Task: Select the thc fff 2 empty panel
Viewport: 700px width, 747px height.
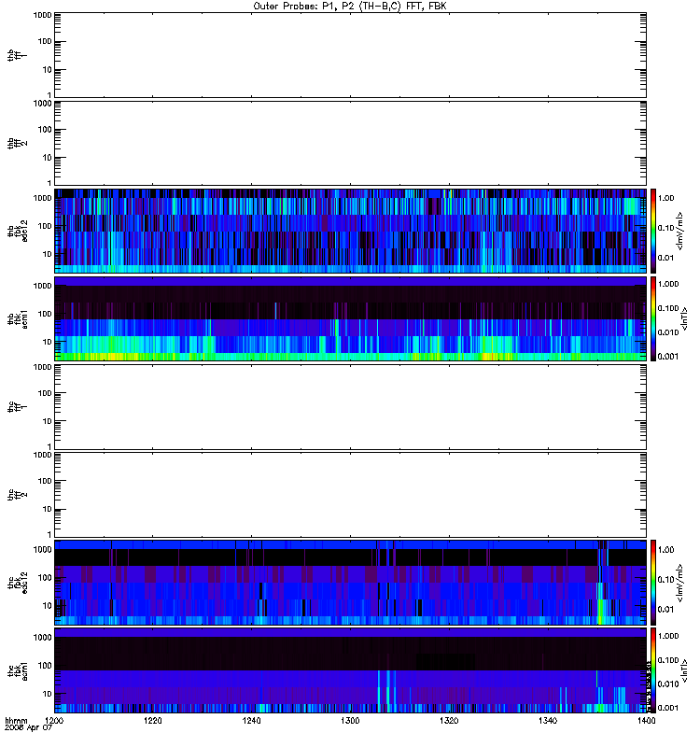Action: (350, 495)
